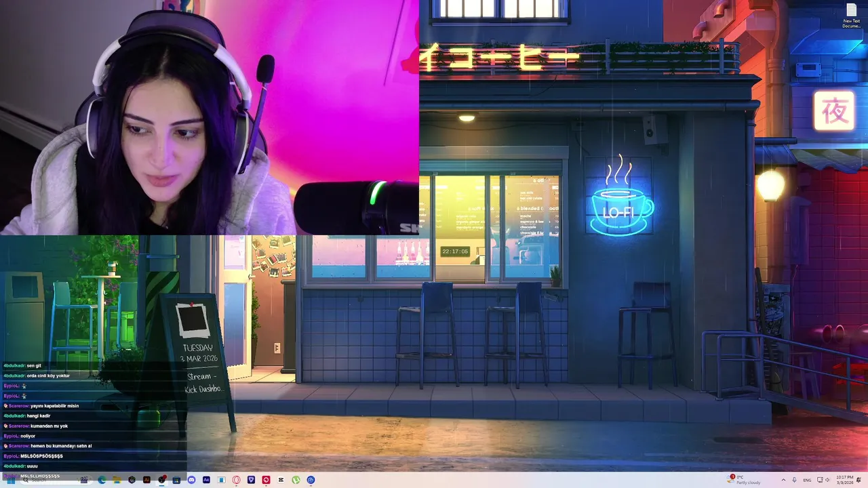Open uTorrent from the taskbar
The height and width of the screenshot is (488, 868).
click(x=296, y=480)
